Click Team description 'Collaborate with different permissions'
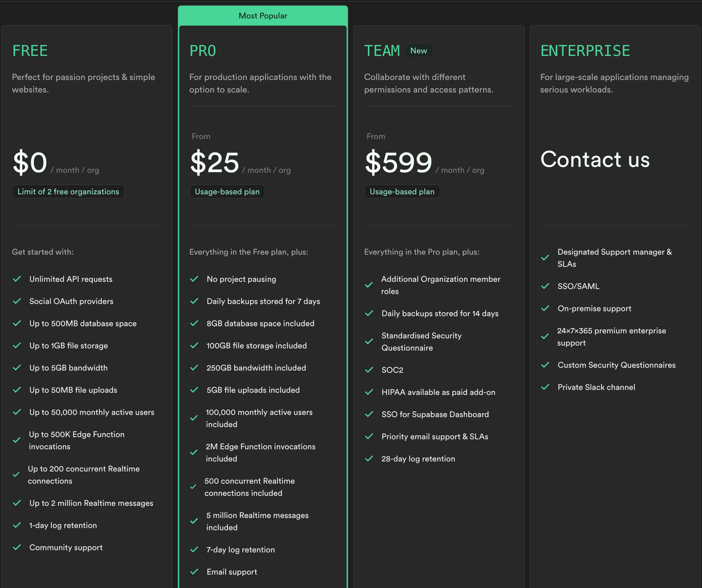This screenshot has height=588, width=702. [x=428, y=83]
